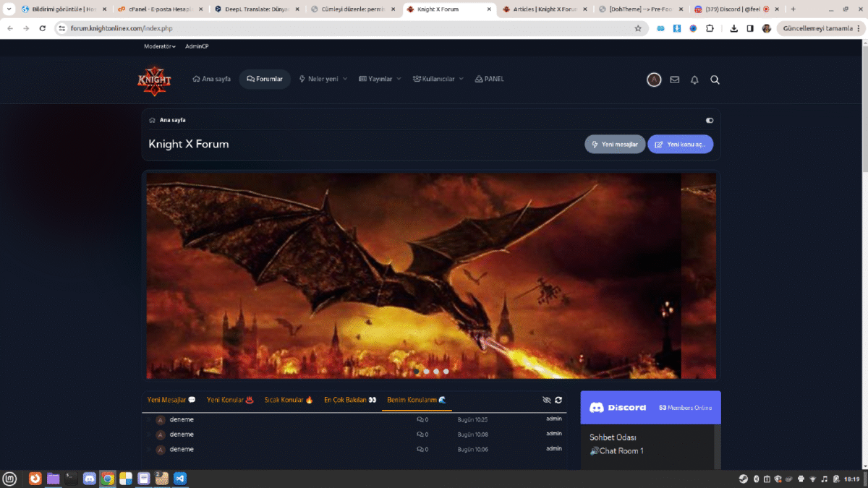Viewport: 868px width, 488px height.
Task: Switch to the Yeni Konular tab
Action: tap(230, 400)
